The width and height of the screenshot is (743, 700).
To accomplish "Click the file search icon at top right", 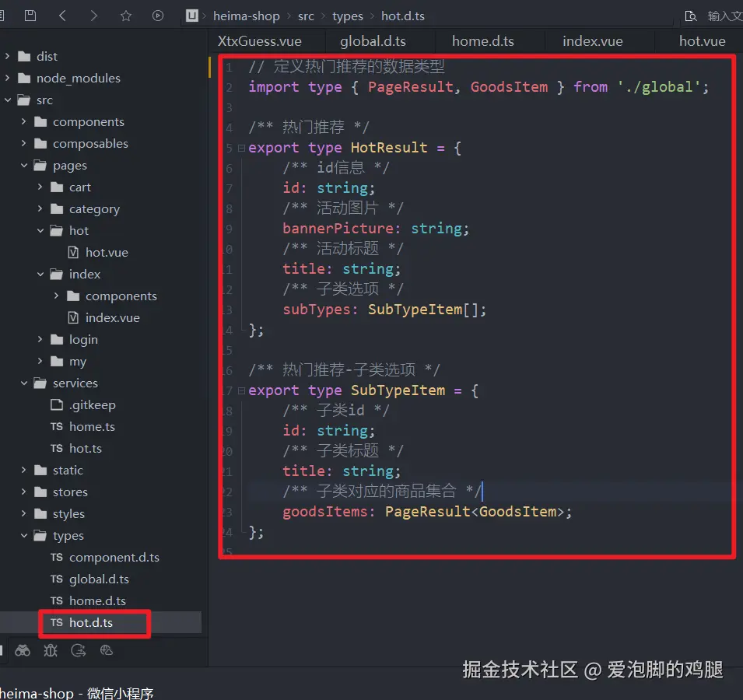I will [x=690, y=16].
